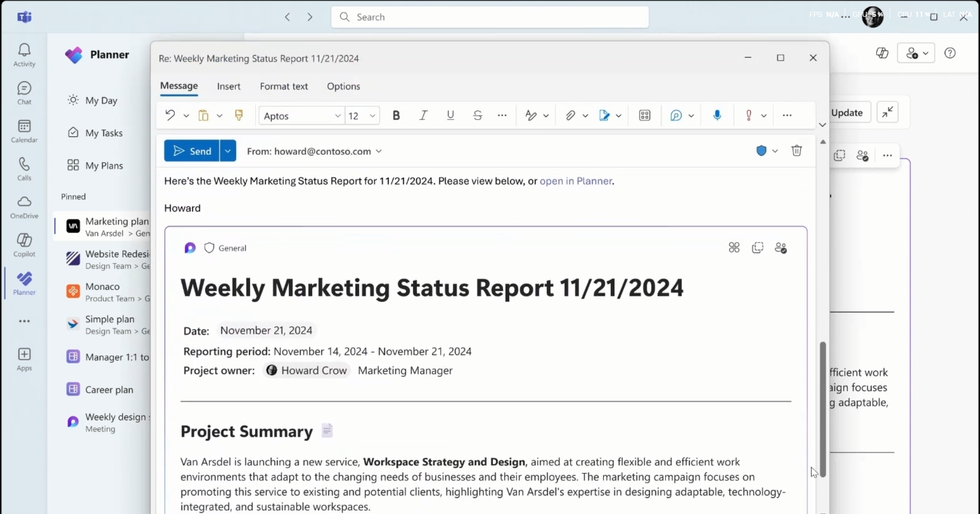Open Chat in the Teams sidebar
This screenshot has width=980, height=514.
pos(24,93)
